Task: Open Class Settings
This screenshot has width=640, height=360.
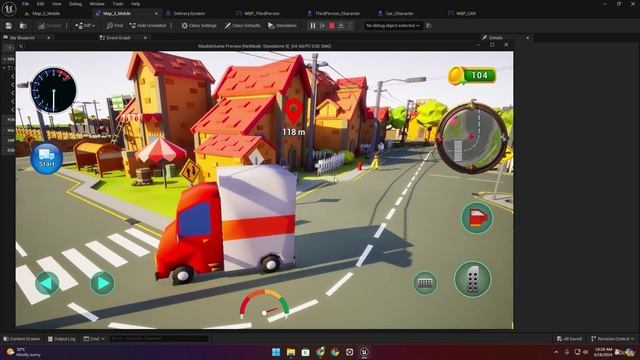Action: 199,26
